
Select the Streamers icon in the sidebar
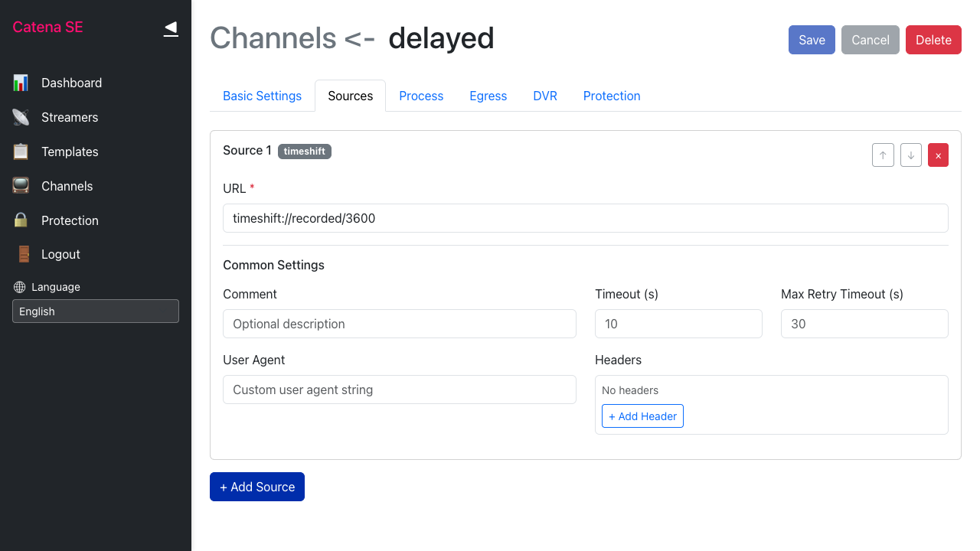tap(20, 117)
